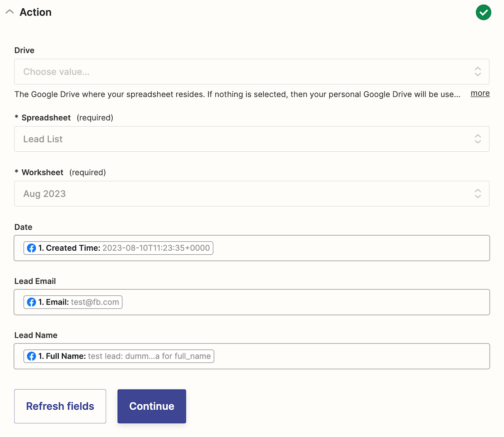
Task: Click the Date input field
Action: (349, 248)
